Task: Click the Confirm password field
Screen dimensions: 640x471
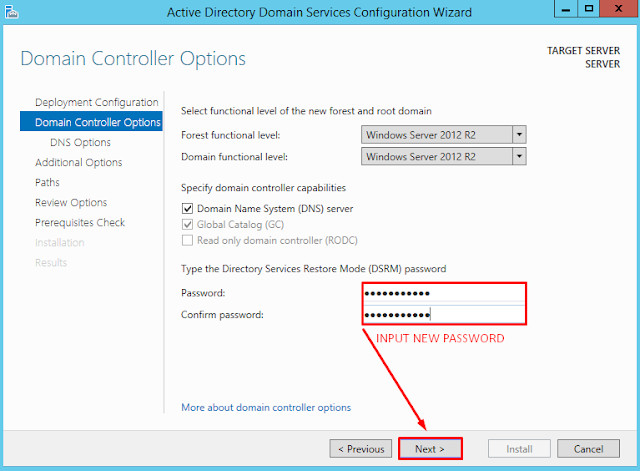Action: click(x=443, y=315)
